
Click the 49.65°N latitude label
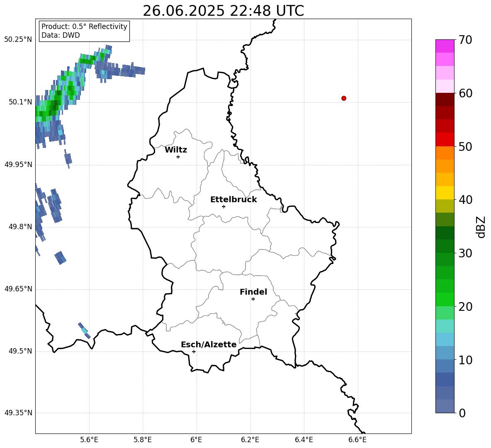coord(18,289)
